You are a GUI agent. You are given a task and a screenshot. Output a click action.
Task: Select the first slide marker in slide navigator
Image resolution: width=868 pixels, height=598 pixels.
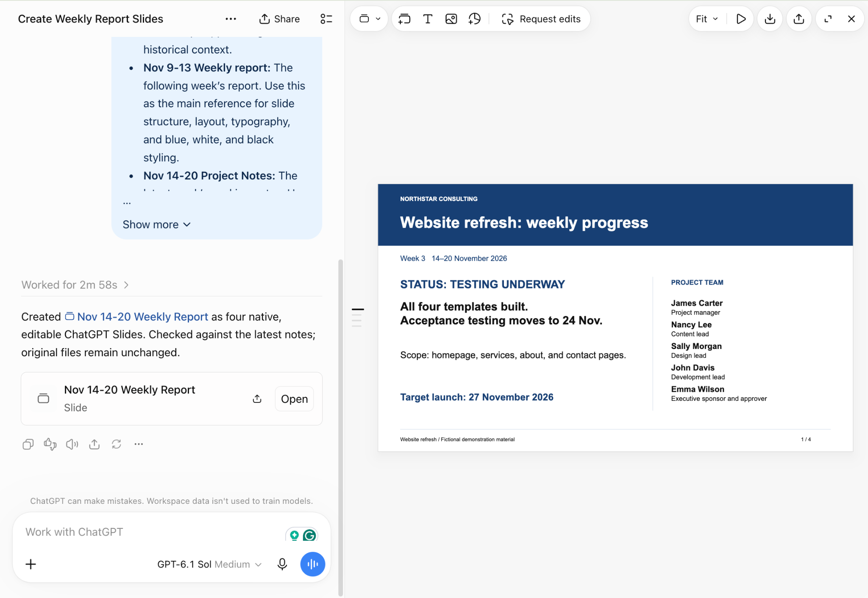[358, 309]
